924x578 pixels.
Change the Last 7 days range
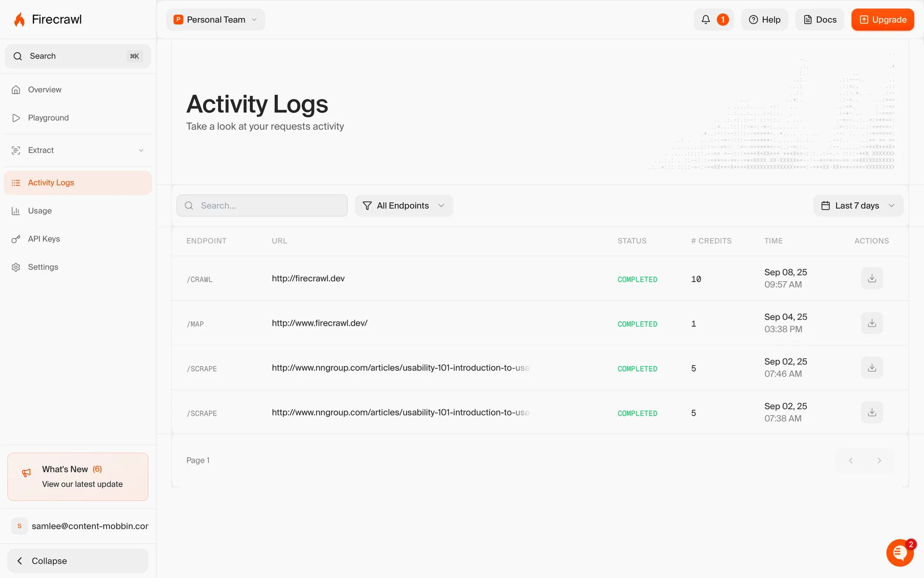(x=858, y=206)
